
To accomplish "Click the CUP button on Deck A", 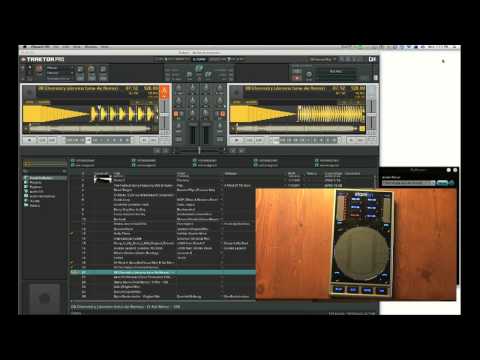I will (52, 140).
